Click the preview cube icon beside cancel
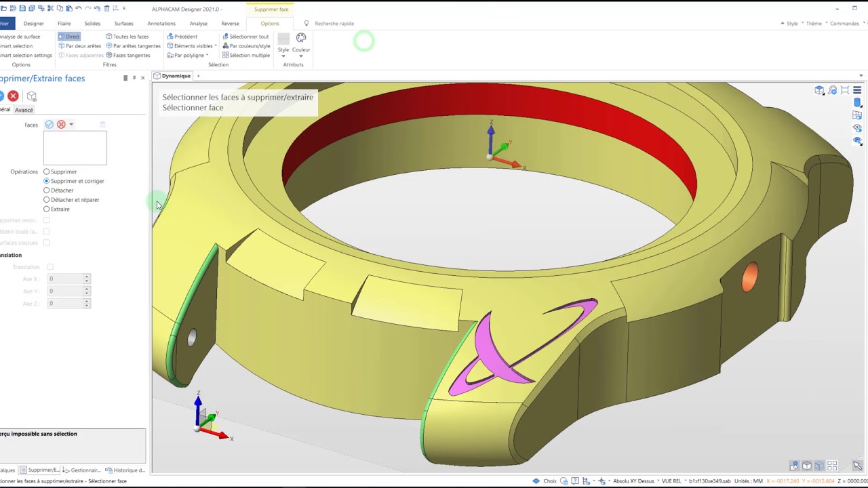 click(31, 96)
